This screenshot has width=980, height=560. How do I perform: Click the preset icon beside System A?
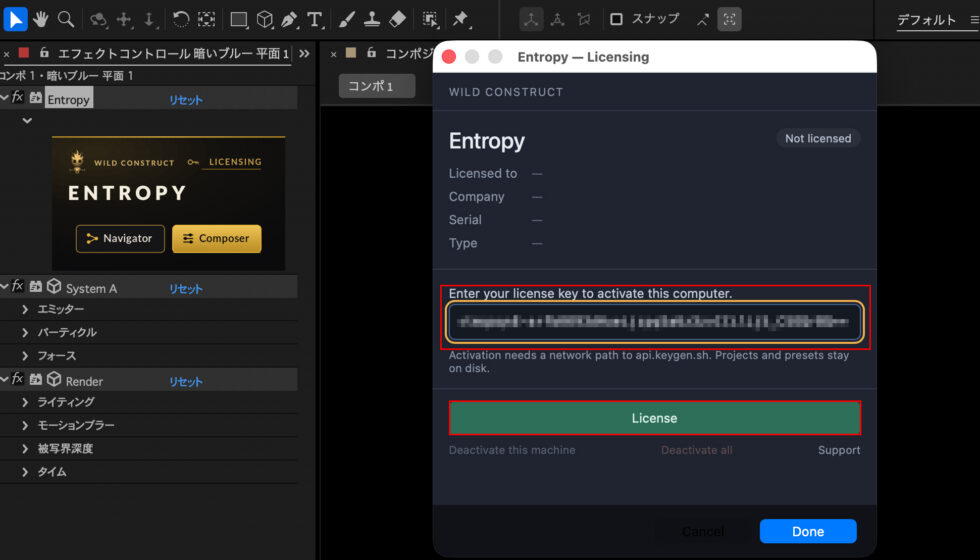(x=36, y=286)
